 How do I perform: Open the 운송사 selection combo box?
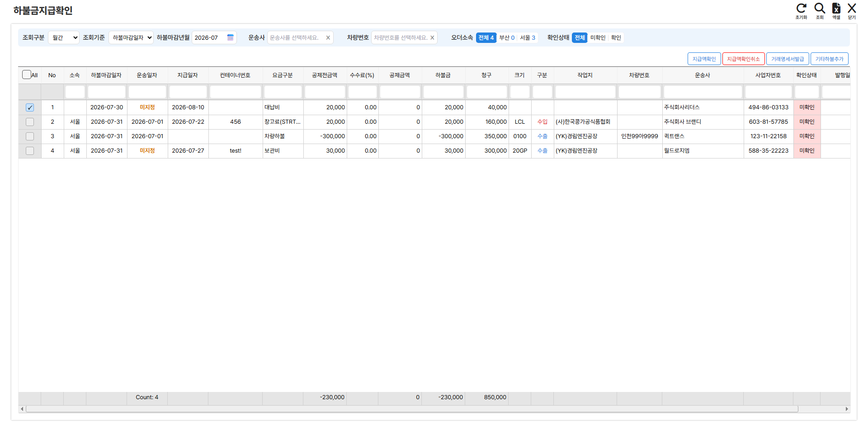300,37
